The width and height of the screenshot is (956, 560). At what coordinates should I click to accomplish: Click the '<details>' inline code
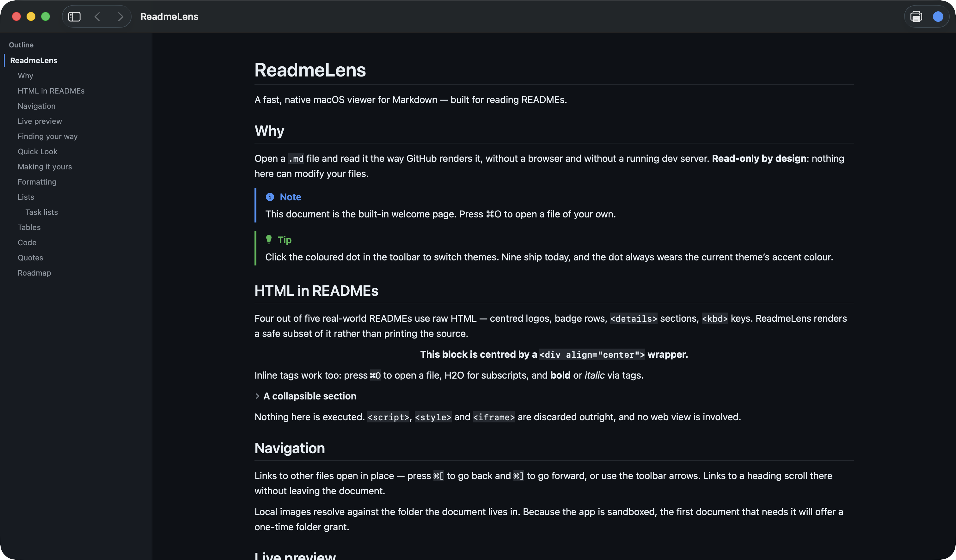pyautogui.click(x=634, y=319)
